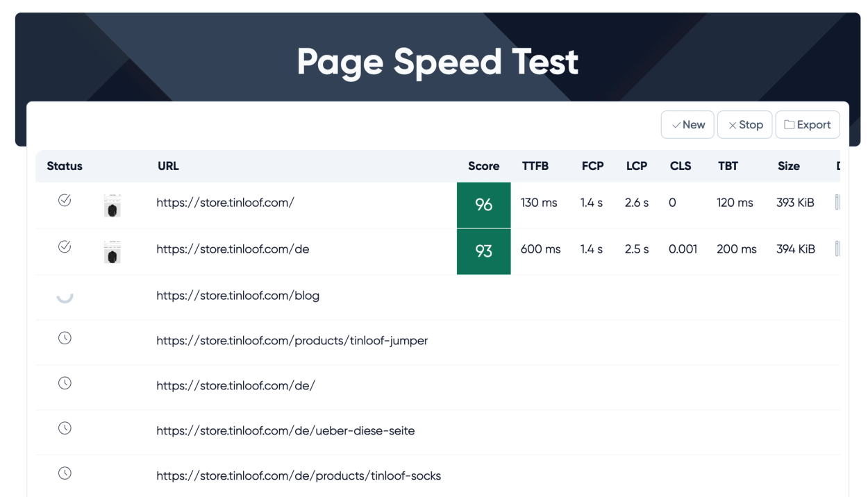Viewport: 868px width, 497px height.
Task: Click the loading spinner on the blog row
Action: pos(65,295)
